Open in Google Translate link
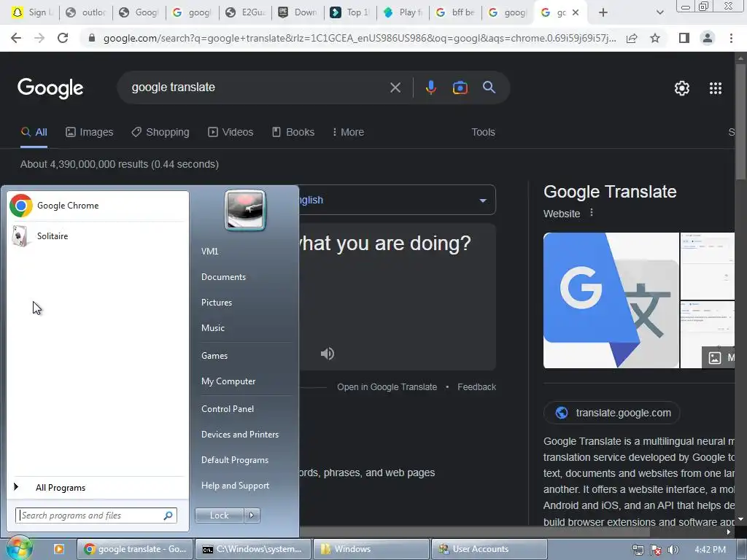Screen dimensions: 747x560 [387, 387]
